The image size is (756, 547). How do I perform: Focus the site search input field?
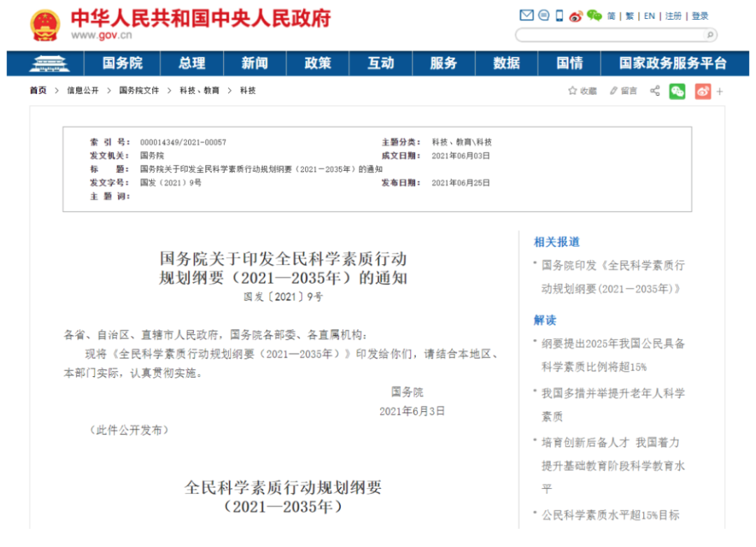[609, 35]
